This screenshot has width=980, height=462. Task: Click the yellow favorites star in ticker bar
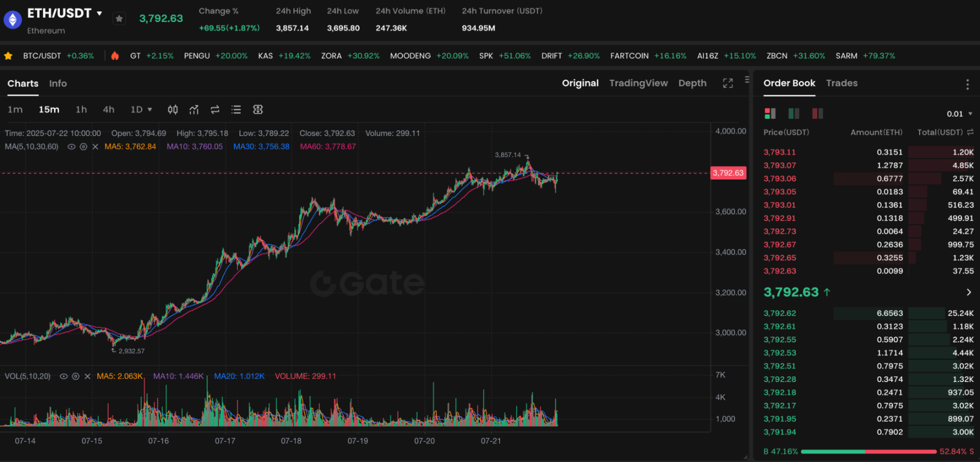8,56
